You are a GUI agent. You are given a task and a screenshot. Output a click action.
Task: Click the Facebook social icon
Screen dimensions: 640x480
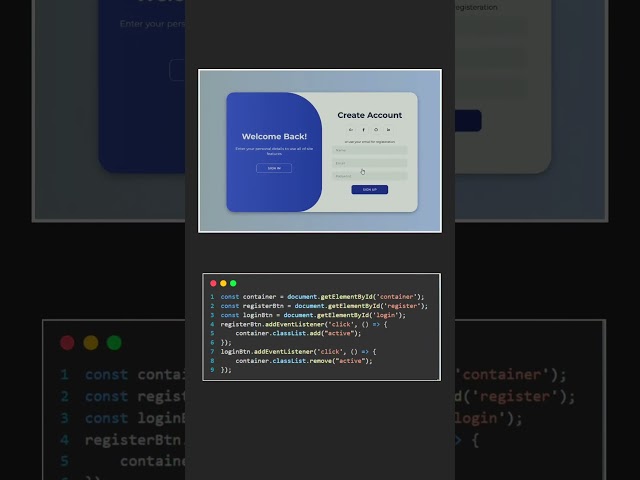[x=363, y=130]
